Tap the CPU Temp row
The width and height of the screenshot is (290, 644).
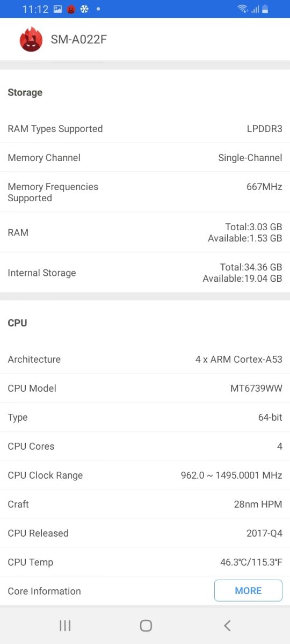[145, 562]
